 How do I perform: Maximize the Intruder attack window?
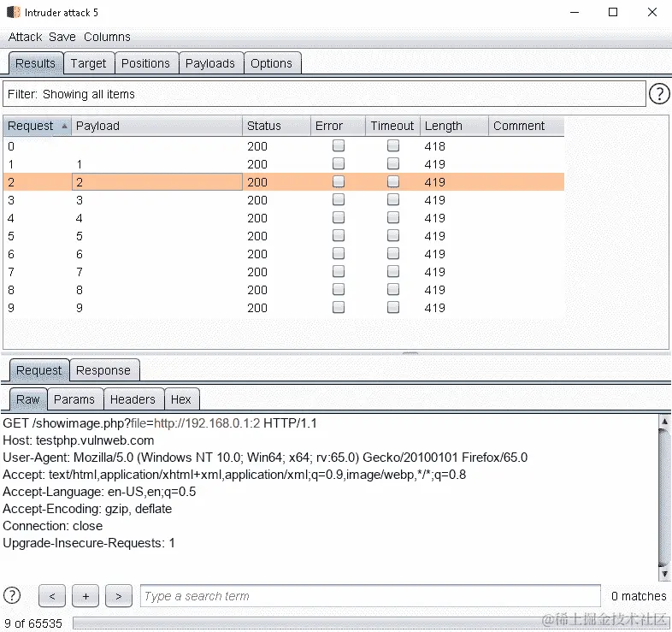pyautogui.click(x=613, y=12)
